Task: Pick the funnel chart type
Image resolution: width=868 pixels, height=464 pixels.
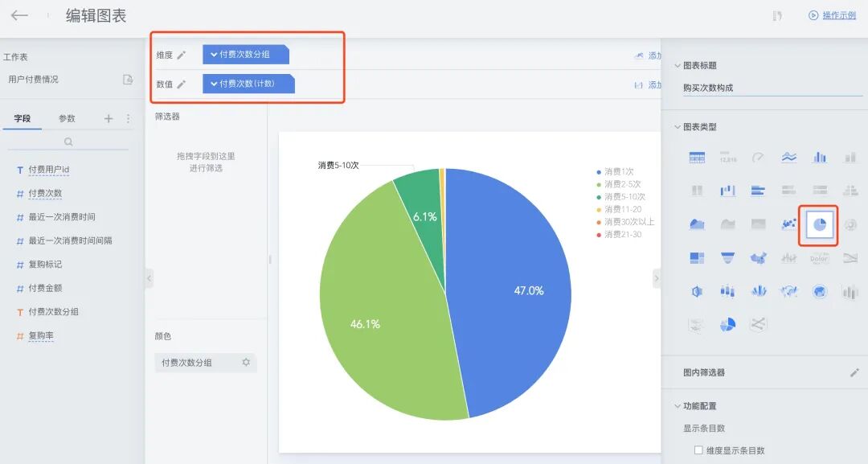Action: click(727, 258)
